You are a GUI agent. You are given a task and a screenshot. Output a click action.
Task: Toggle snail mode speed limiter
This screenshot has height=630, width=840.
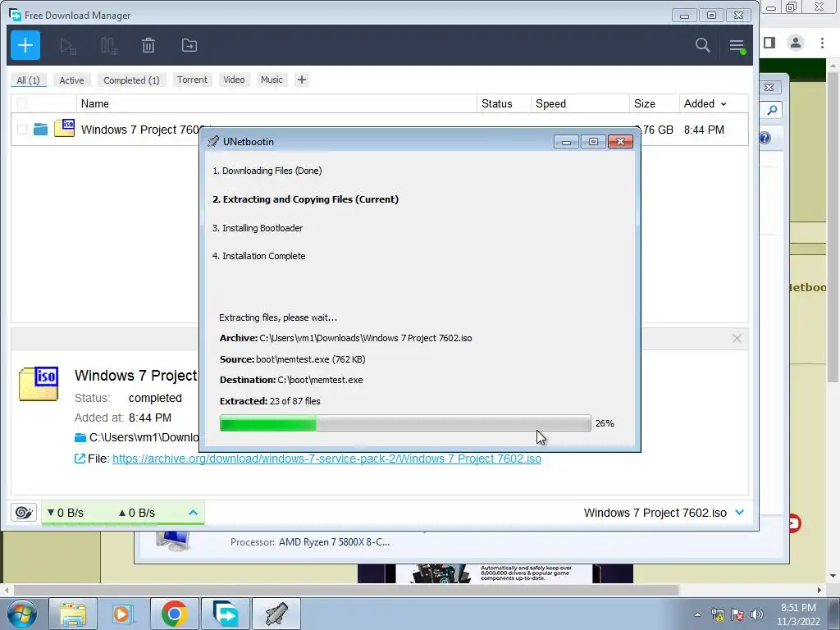point(24,513)
